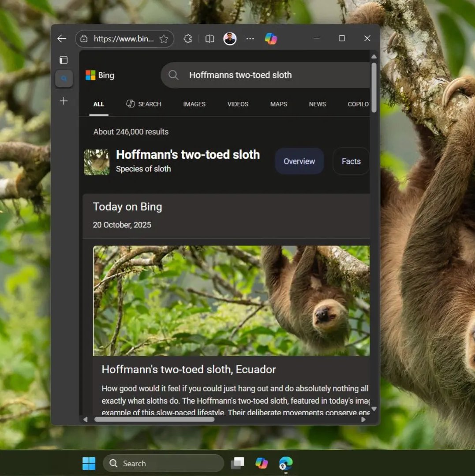Viewport: 475px width, 476px height.
Task: Click the sloth thumbnail beside the title
Action: coord(97,162)
